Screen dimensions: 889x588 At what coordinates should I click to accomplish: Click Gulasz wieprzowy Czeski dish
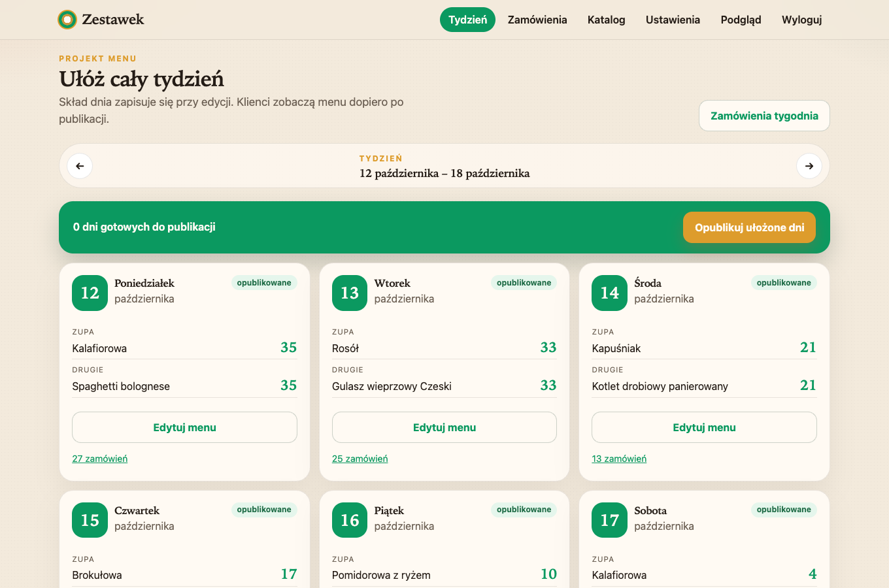(392, 386)
